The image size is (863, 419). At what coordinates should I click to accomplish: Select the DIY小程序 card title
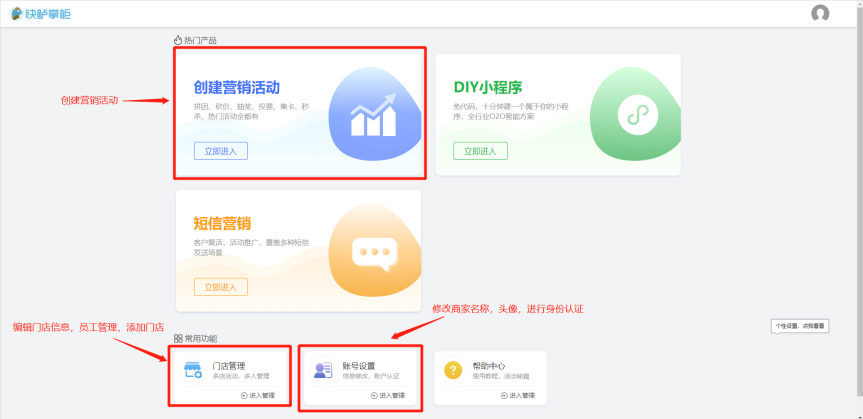pos(488,88)
